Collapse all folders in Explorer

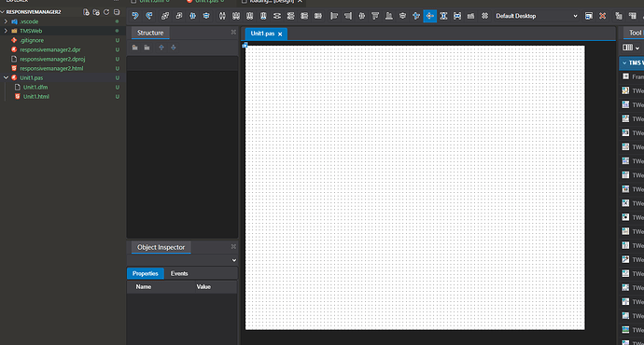click(x=117, y=12)
